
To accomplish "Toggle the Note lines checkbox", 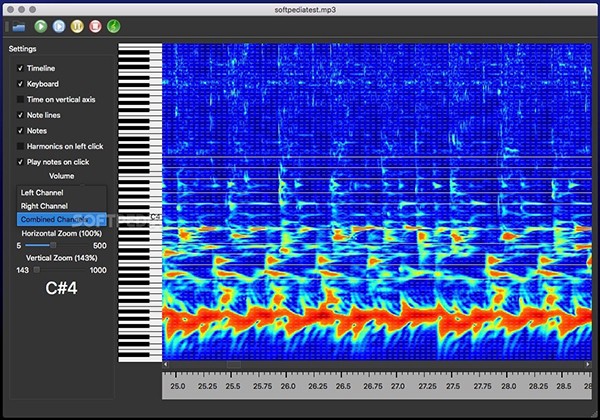I will point(21,115).
